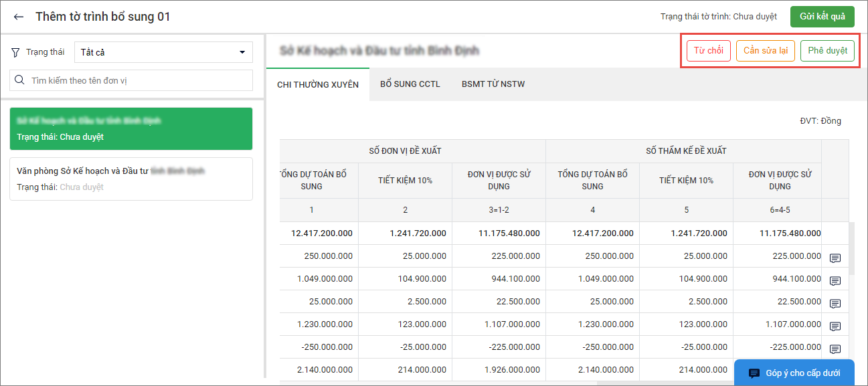The width and height of the screenshot is (868, 386).
Task: Switch to the CHI THƯỜNG XUYÊN tab
Action: 318,84
